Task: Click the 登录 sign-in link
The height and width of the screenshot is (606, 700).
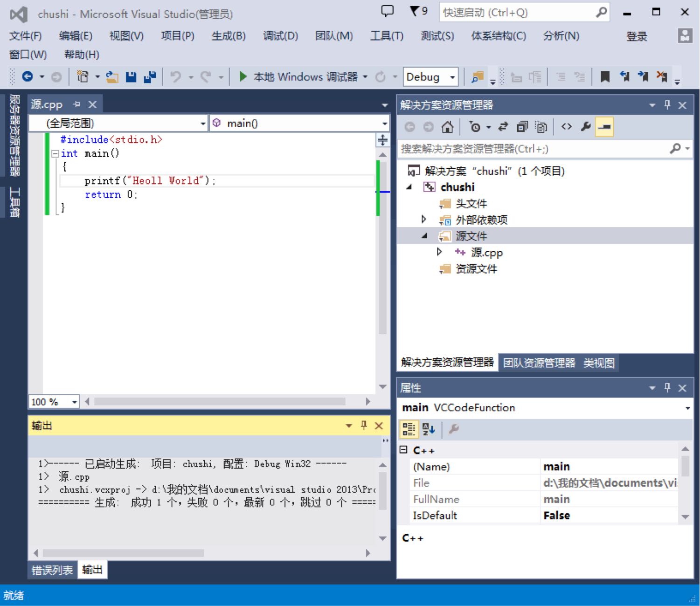Action: (637, 36)
